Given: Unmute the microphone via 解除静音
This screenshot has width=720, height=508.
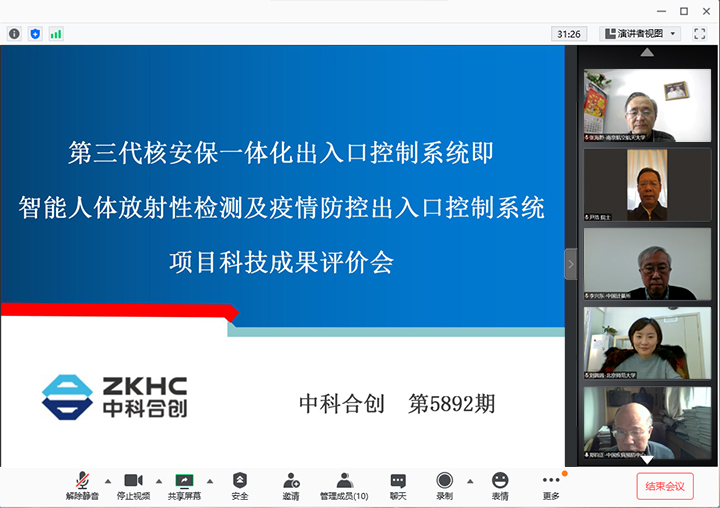Looking at the screenshot, I should 82,486.
